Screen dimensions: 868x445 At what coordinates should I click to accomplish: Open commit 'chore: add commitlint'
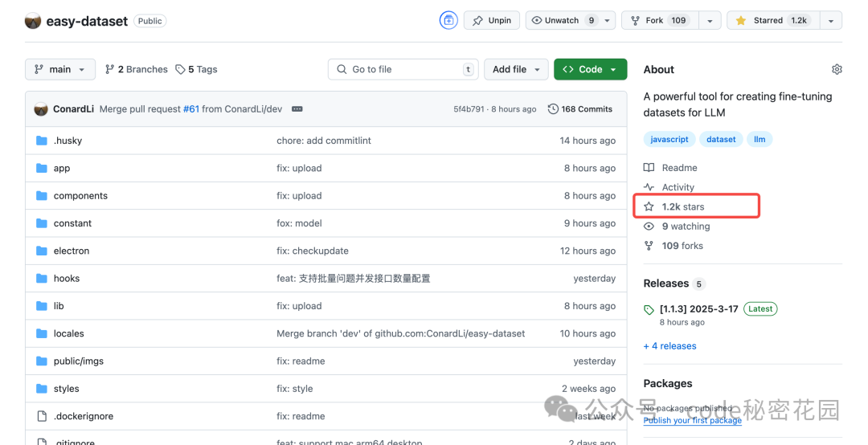click(x=324, y=141)
